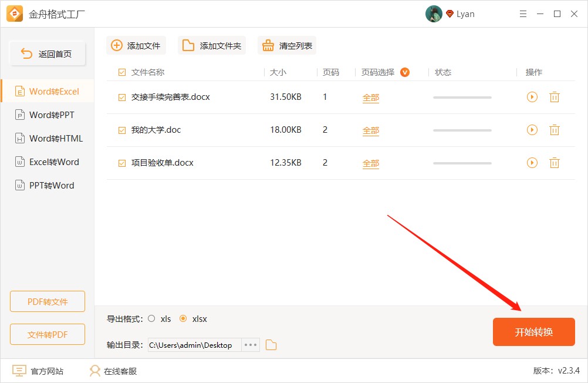Start converting 我的大学.doc with its play icon
This screenshot has width=588, height=383.
coord(532,130)
